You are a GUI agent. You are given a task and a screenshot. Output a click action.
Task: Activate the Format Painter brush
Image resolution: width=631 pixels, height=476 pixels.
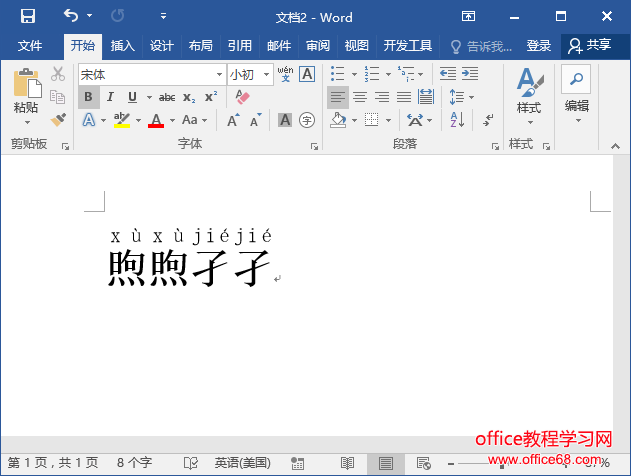point(58,120)
